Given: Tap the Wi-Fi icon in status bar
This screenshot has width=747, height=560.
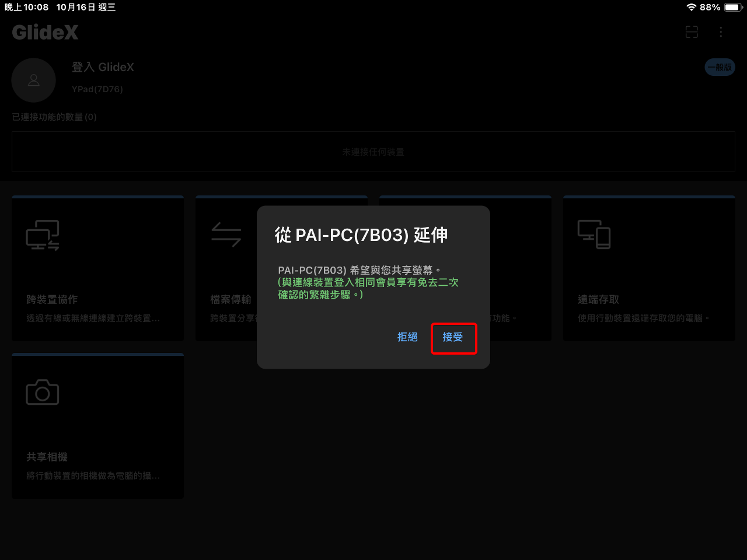Looking at the screenshot, I should (x=691, y=7).
